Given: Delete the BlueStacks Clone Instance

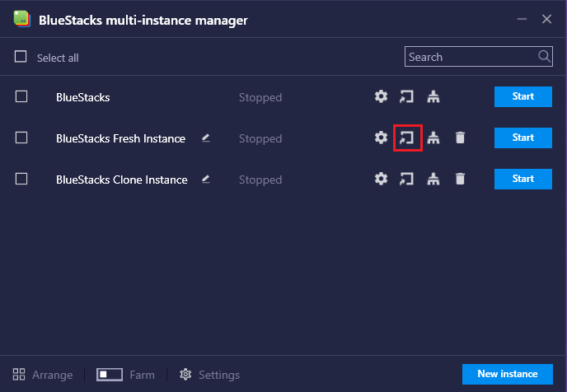Looking at the screenshot, I should [x=460, y=179].
